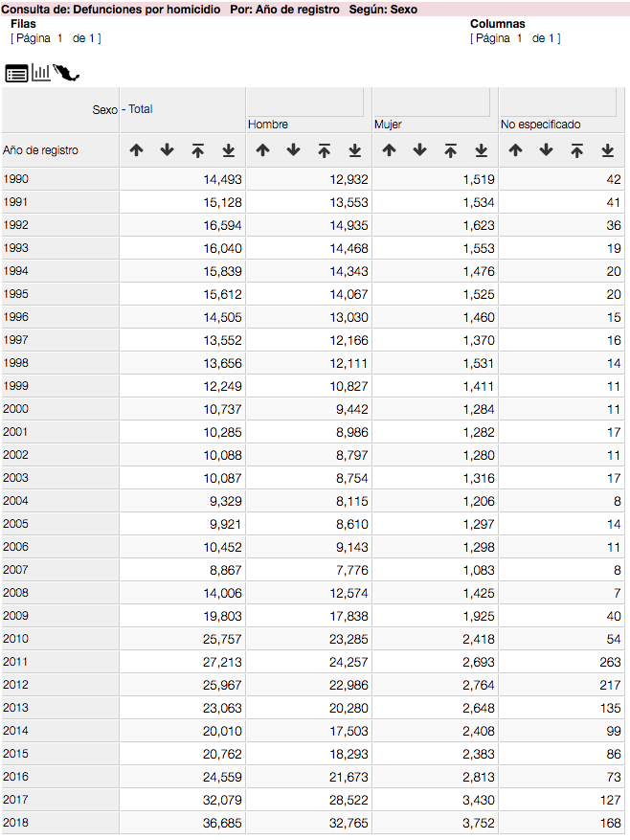This screenshot has height=840, width=630.
Task: Select the Hombre column header
Action: tap(268, 125)
